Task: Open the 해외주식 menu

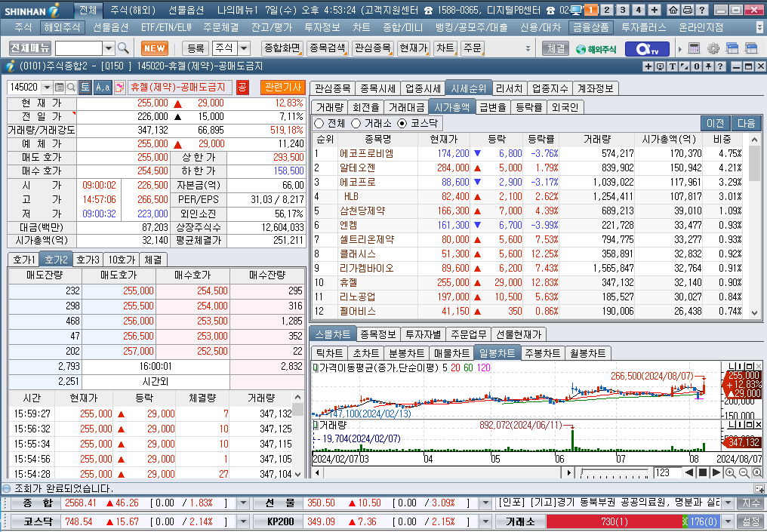Action: click(x=62, y=27)
